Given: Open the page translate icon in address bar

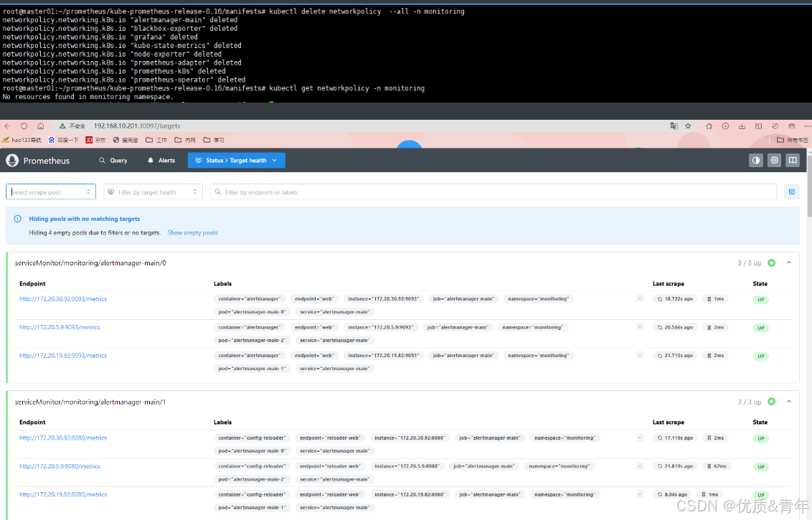Looking at the screenshot, I should point(674,126).
